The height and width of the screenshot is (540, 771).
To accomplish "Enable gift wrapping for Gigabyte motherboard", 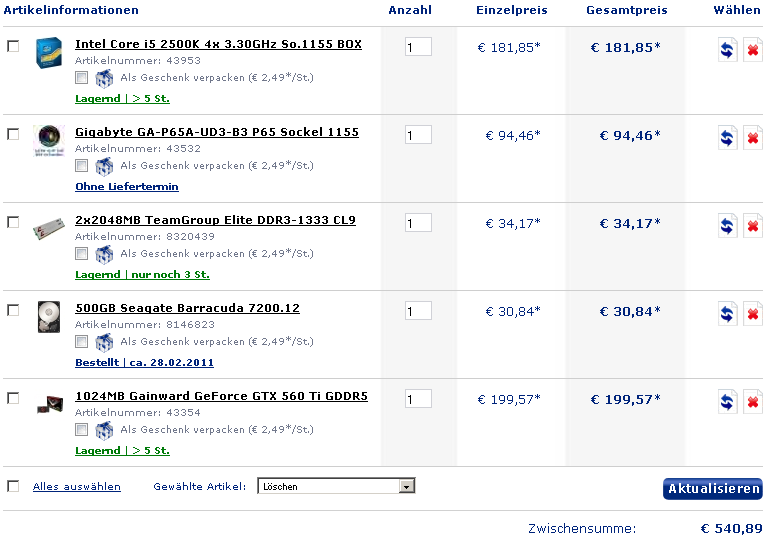I will 82,166.
